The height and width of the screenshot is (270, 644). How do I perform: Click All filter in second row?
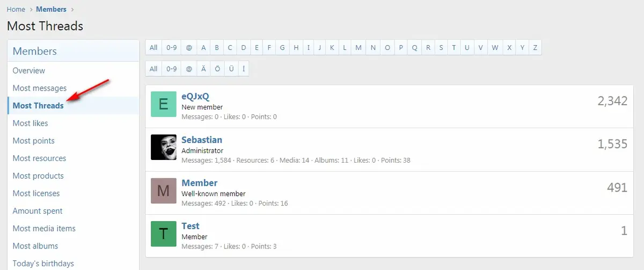[153, 69]
